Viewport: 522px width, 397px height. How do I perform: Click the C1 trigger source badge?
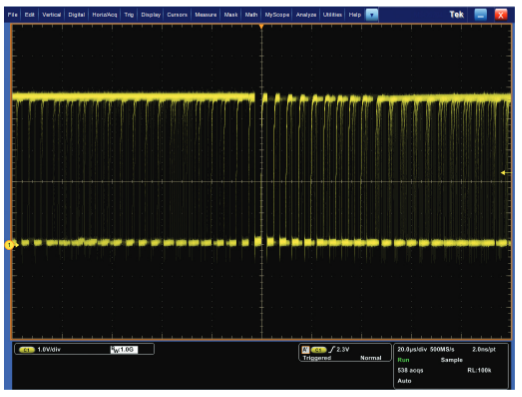[x=318, y=350]
